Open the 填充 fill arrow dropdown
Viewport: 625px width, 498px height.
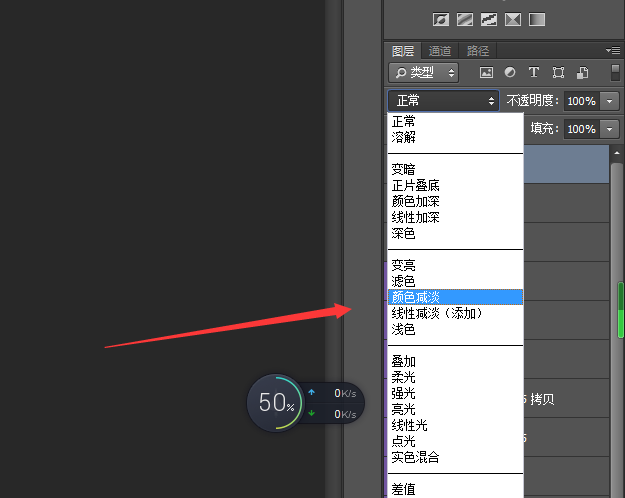(609, 129)
